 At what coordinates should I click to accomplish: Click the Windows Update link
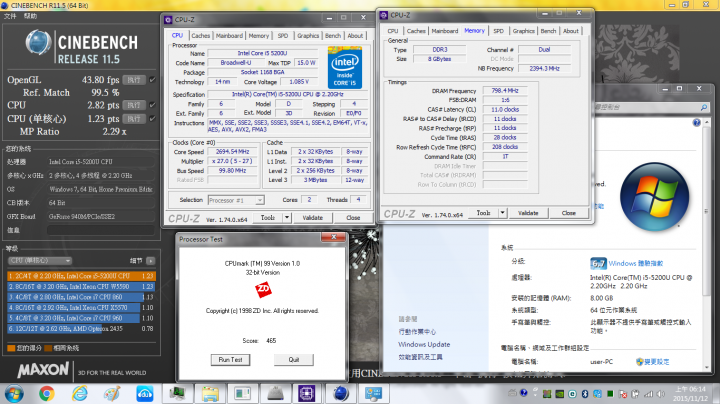click(424, 344)
